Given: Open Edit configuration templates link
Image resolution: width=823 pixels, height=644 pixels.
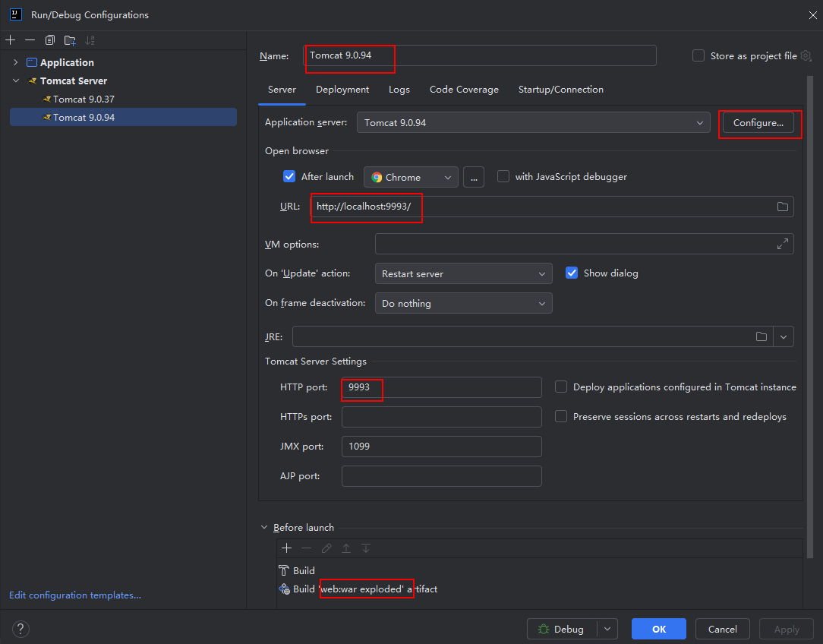Looking at the screenshot, I should pos(75,595).
